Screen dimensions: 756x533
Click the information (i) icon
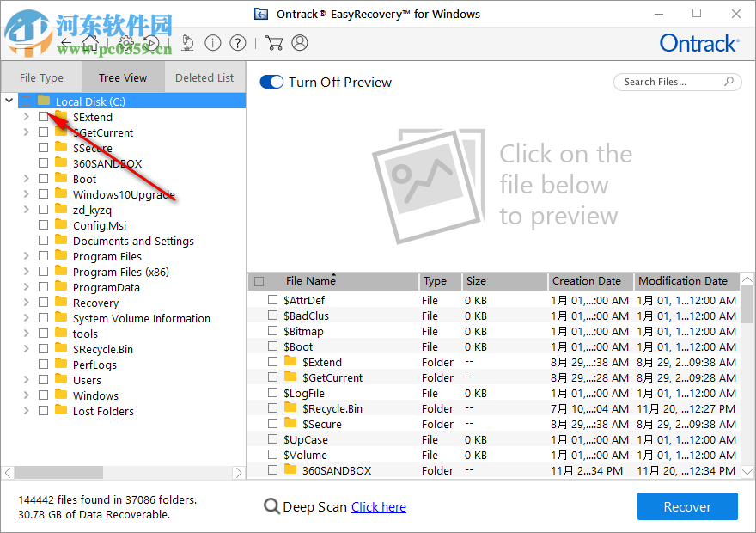tap(213, 43)
